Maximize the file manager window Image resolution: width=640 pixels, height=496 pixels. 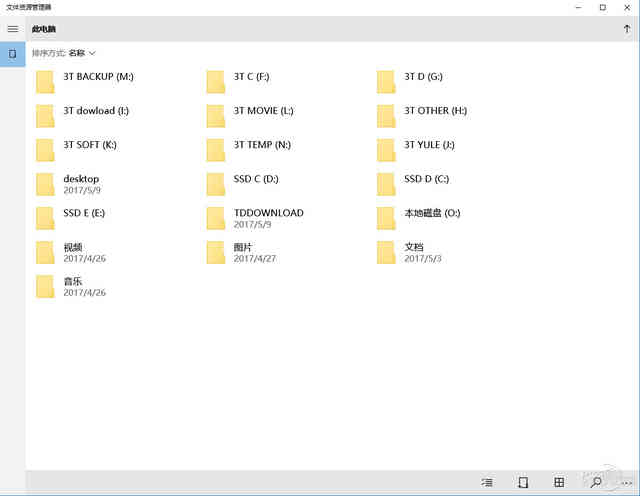(602, 7)
